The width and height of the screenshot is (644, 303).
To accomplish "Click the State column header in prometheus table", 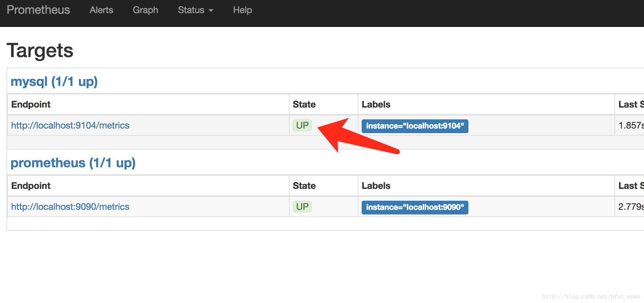I will 304,186.
